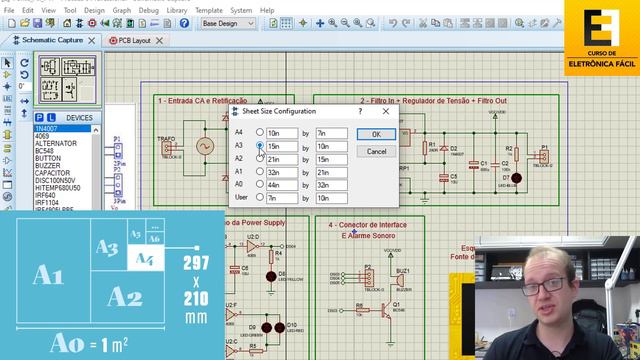Click the Rotate anticlockwise icon
This screenshot has width=640, height=360.
(x=24, y=75)
